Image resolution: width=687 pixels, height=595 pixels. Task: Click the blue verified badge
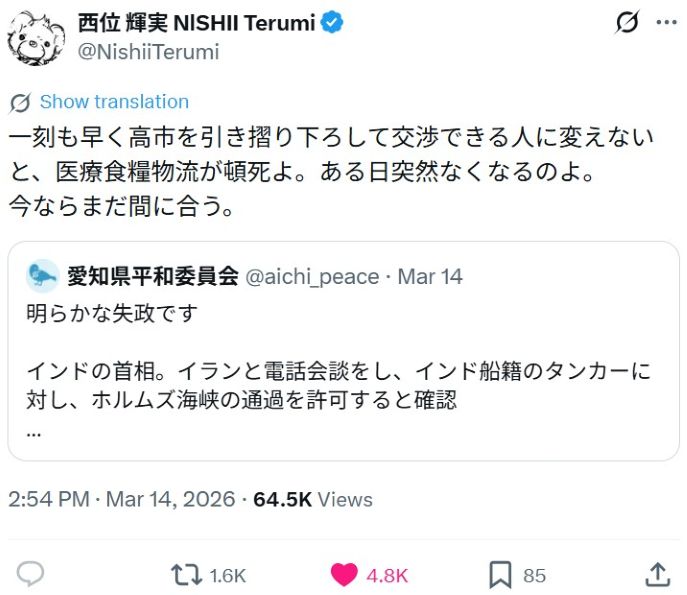point(333,22)
